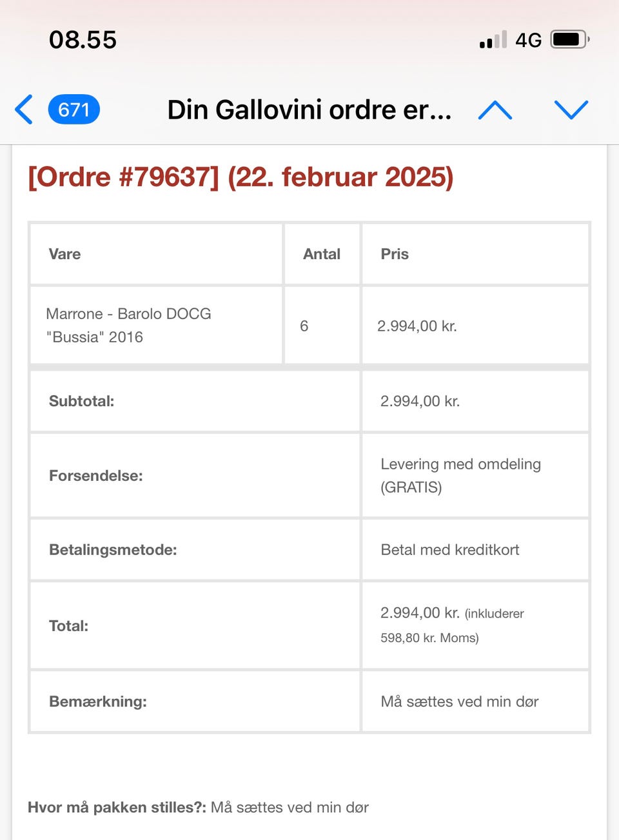
Task: Tap the cellular signal bars icon
Action: (493, 40)
